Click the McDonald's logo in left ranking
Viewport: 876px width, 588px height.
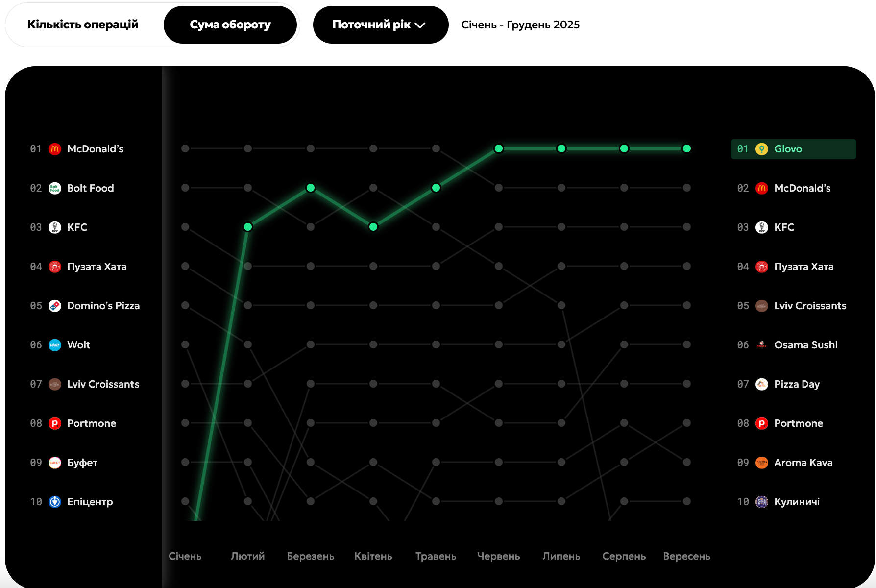click(x=55, y=149)
